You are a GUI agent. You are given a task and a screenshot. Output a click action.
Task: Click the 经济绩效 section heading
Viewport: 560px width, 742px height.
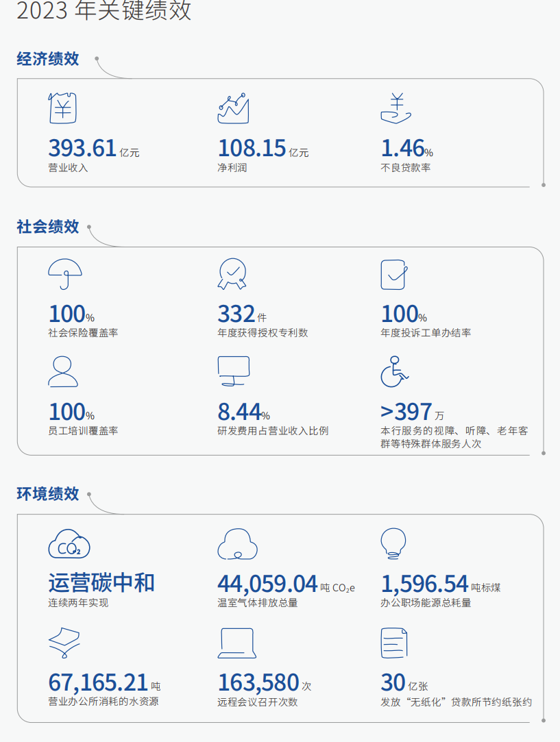point(48,59)
